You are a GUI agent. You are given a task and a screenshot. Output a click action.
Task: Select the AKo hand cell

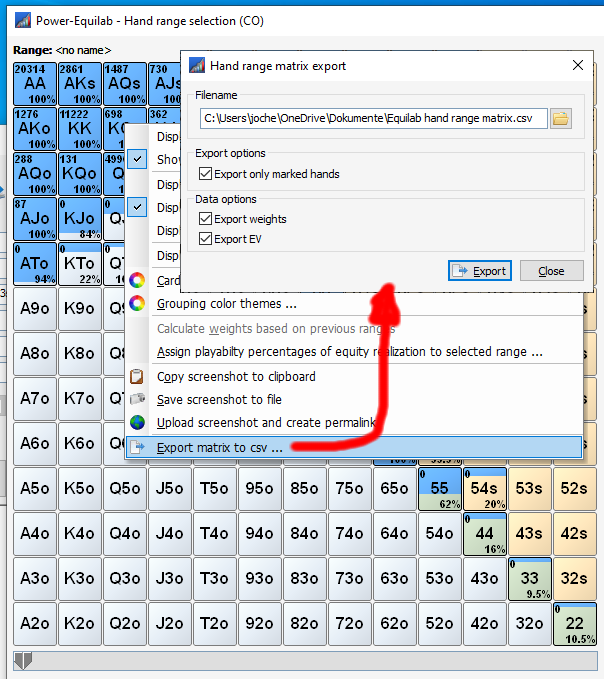[35, 129]
